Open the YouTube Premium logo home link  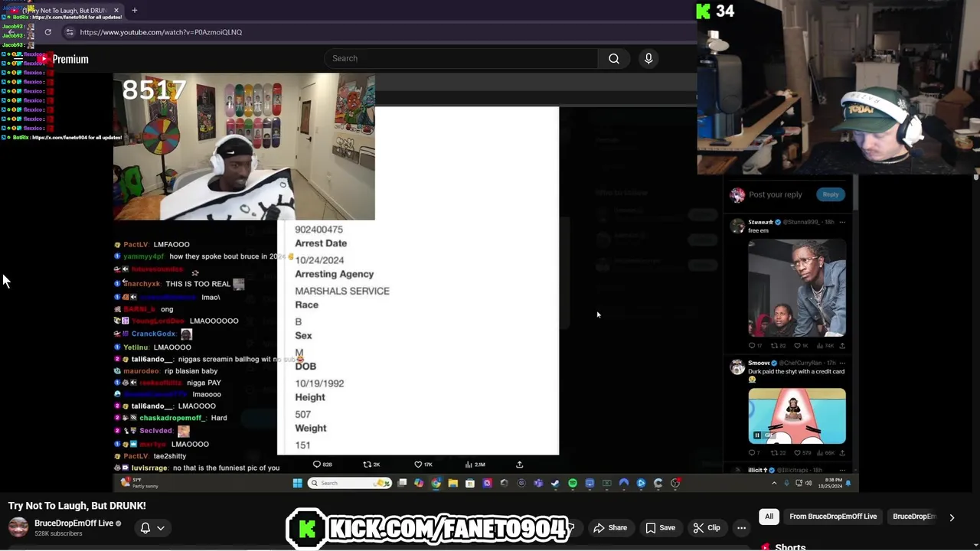(x=64, y=59)
